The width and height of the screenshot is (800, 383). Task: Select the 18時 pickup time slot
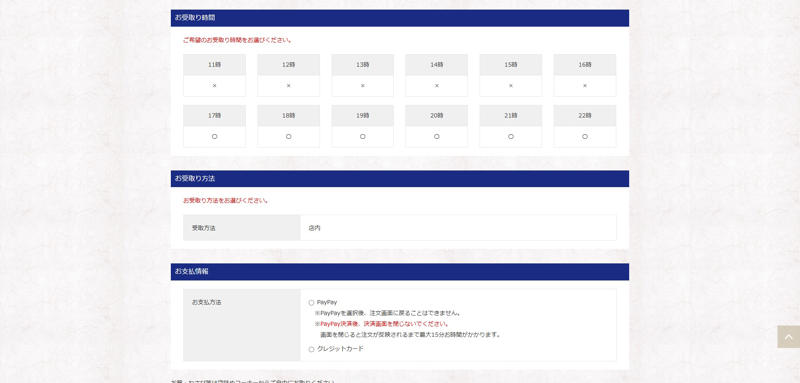[x=288, y=126]
